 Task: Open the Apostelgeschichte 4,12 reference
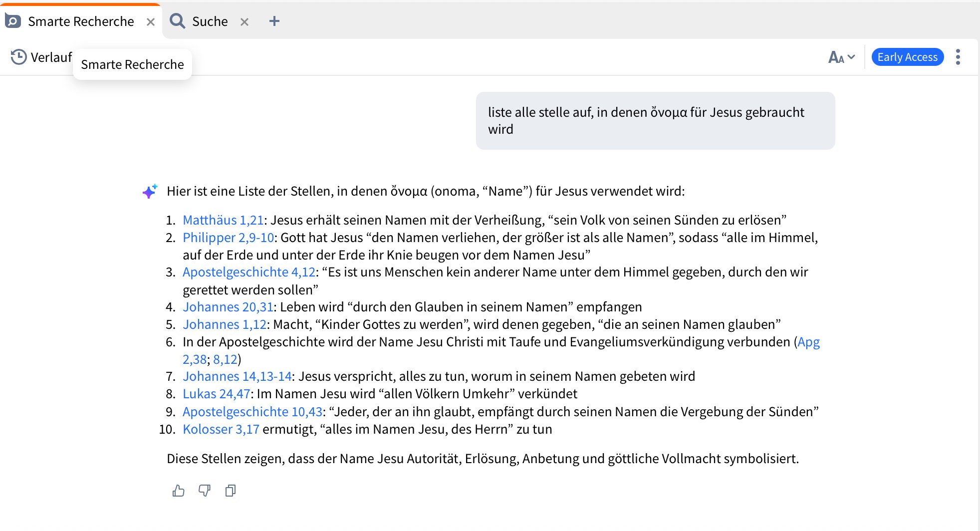[249, 272]
